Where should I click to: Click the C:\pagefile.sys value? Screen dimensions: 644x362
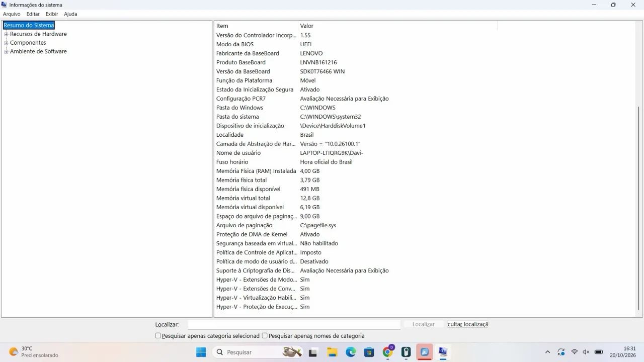point(318,225)
